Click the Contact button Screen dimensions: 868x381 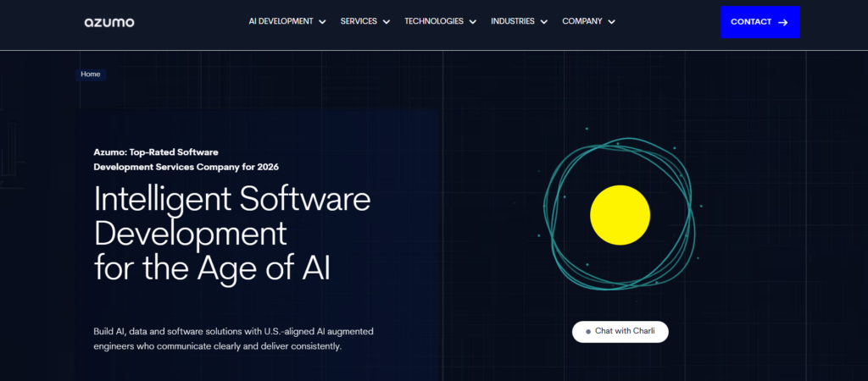point(760,22)
